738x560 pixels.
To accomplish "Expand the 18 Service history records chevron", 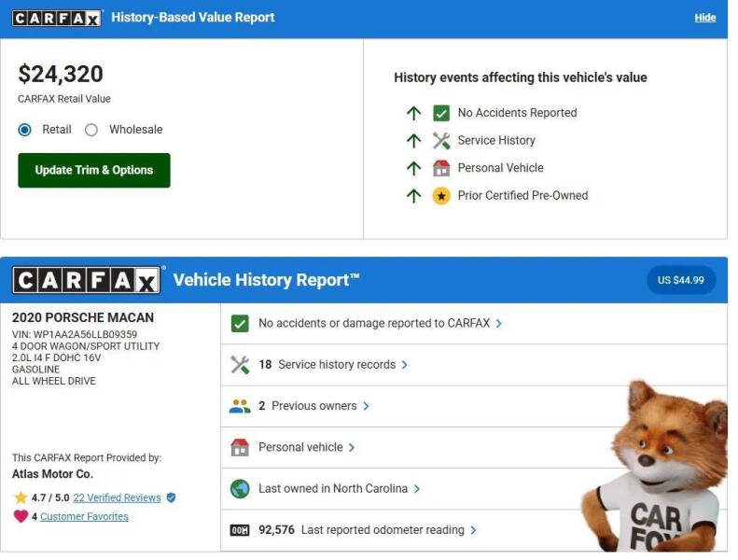I will pyautogui.click(x=405, y=365).
